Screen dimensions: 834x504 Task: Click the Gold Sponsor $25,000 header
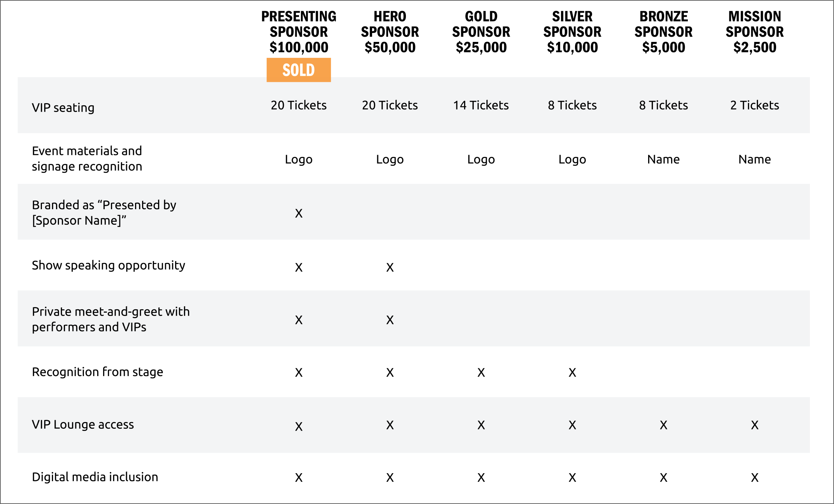[481, 32]
